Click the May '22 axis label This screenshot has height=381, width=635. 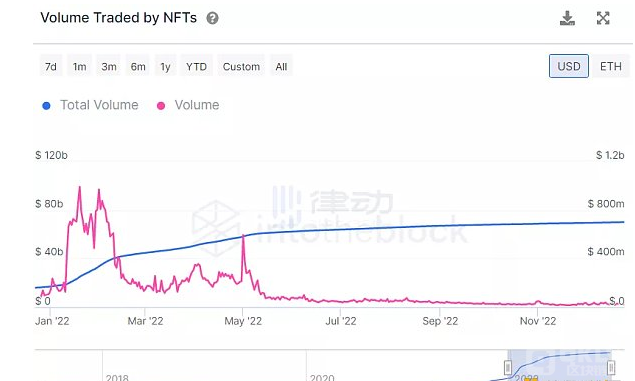[243, 321]
